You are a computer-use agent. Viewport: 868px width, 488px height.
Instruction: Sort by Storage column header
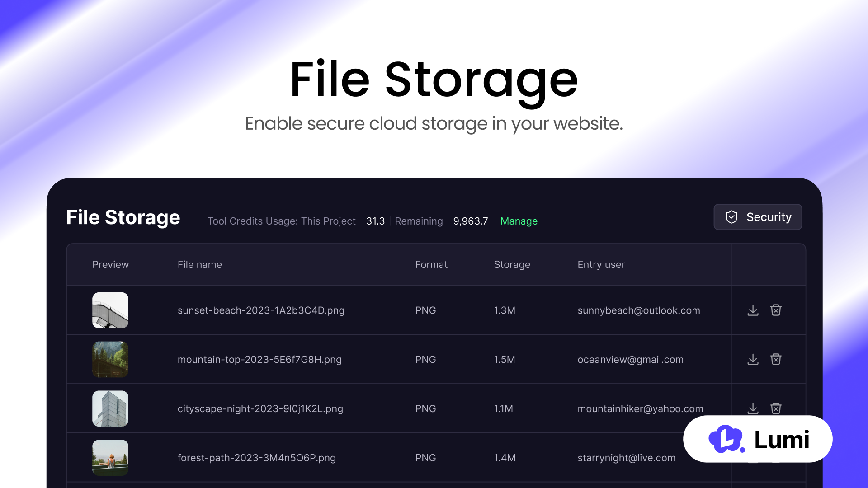pyautogui.click(x=512, y=264)
